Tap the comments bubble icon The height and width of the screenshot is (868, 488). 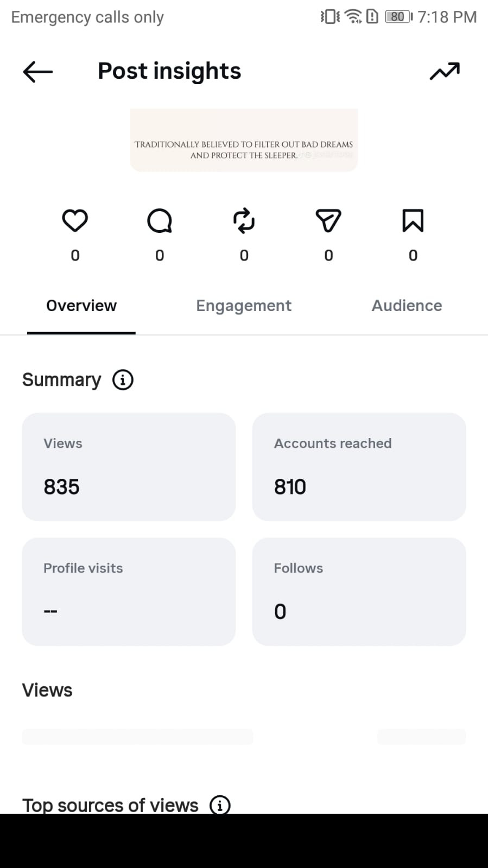point(160,221)
